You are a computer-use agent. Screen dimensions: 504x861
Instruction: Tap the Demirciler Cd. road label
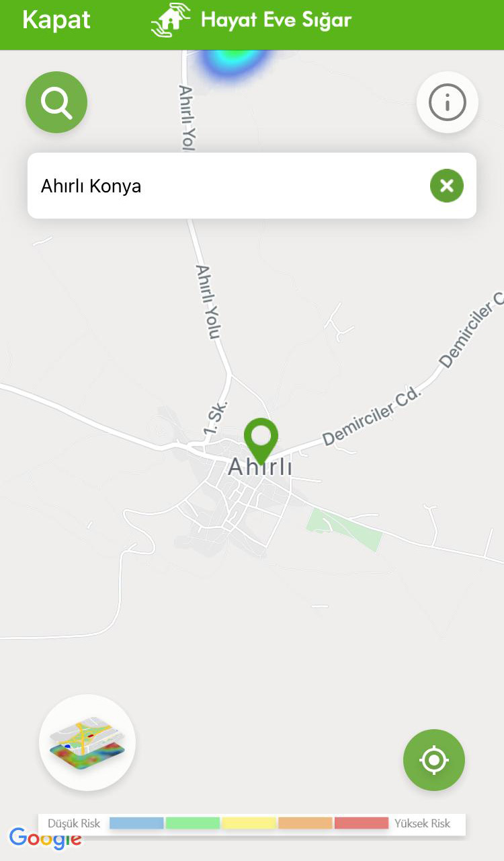[371, 417]
